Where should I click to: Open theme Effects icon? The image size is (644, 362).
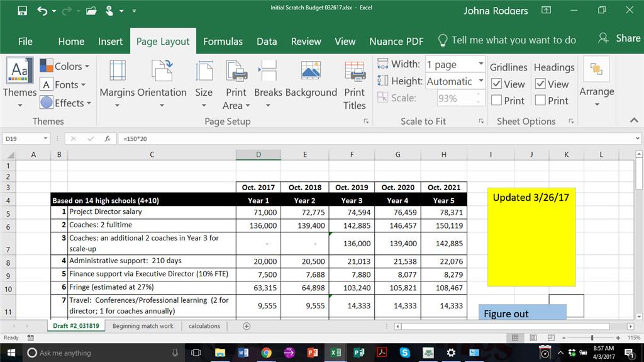pyautogui.click(x=47, y=103)
